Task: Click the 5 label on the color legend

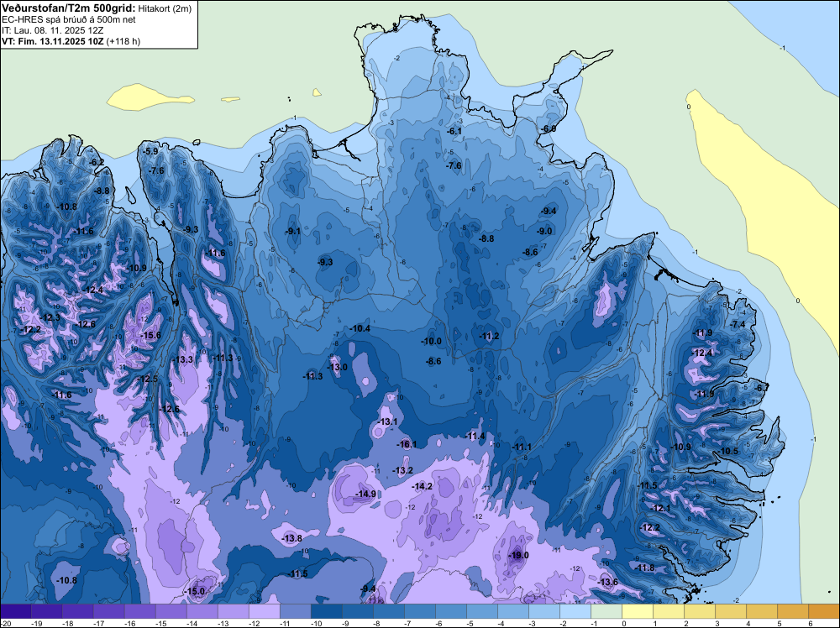Action: point(779,623)
